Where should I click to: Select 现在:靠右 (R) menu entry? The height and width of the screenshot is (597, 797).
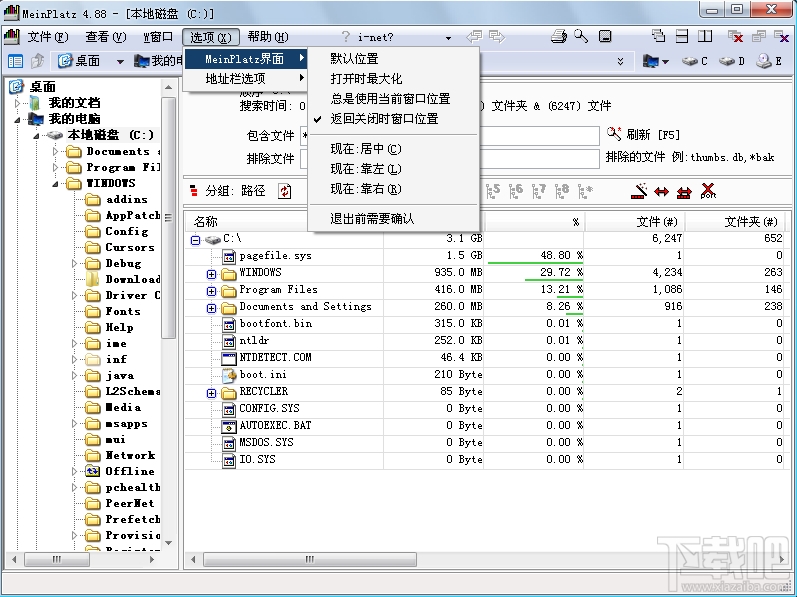[393, 189]
